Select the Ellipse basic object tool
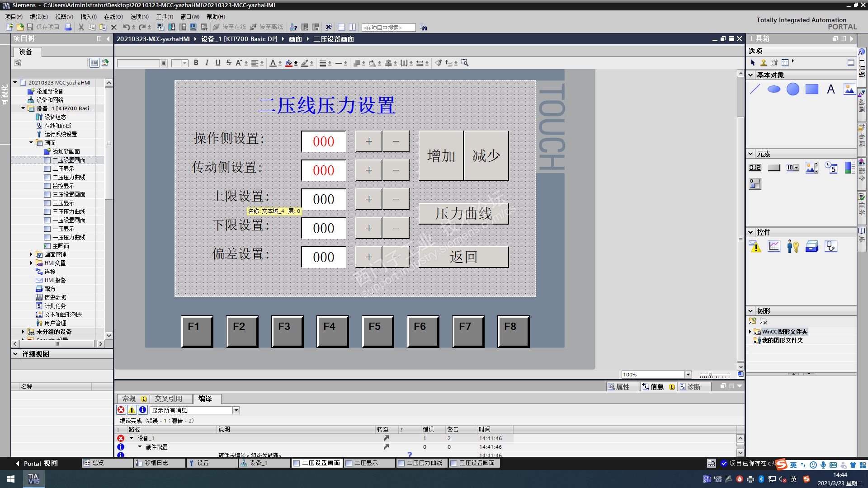868x488 pixels. click(x=774, y=89)
